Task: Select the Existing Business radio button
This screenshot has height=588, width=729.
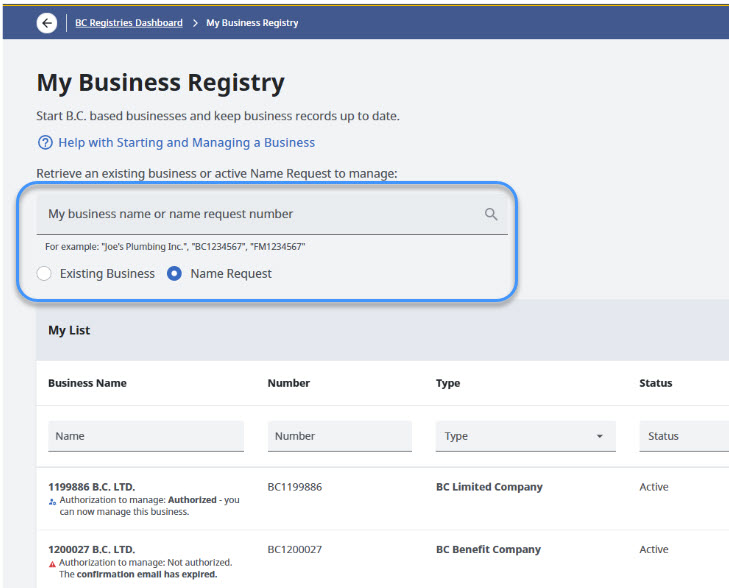Action: [44, 273]
